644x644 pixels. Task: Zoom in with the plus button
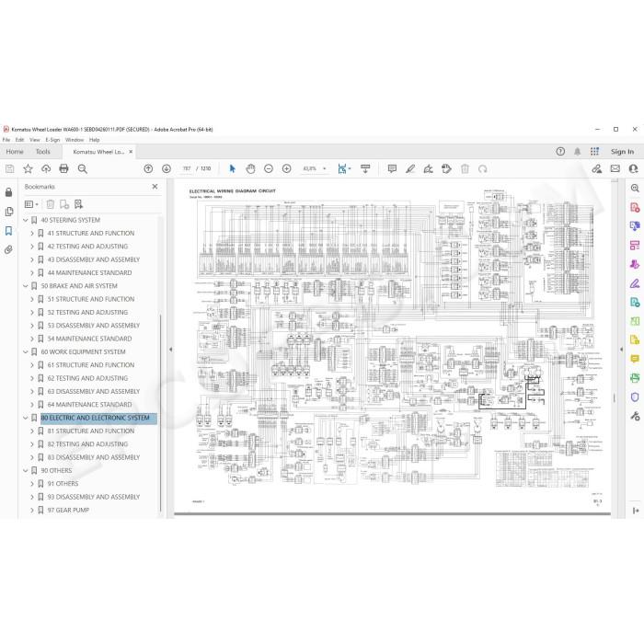(x=287, y=168)
